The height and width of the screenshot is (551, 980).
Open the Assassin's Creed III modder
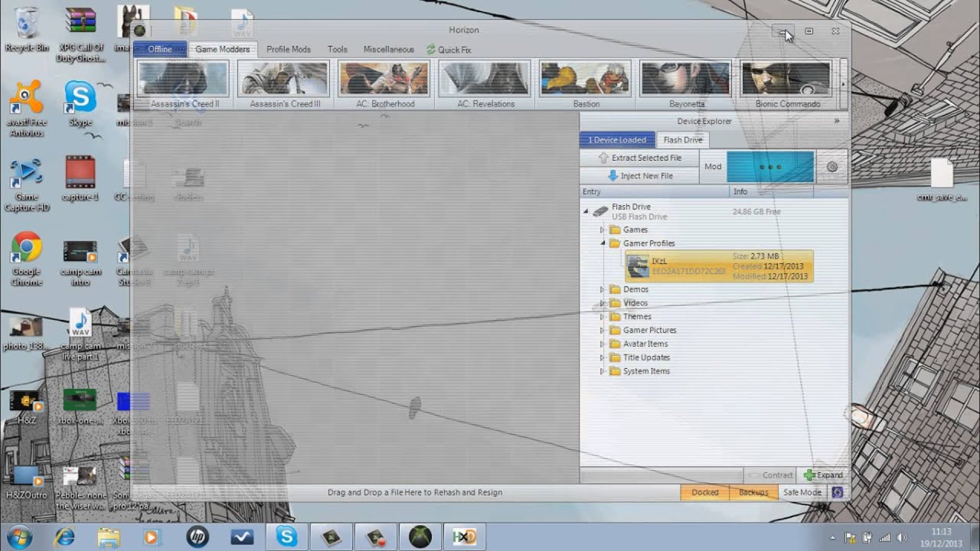pos(284,84)
